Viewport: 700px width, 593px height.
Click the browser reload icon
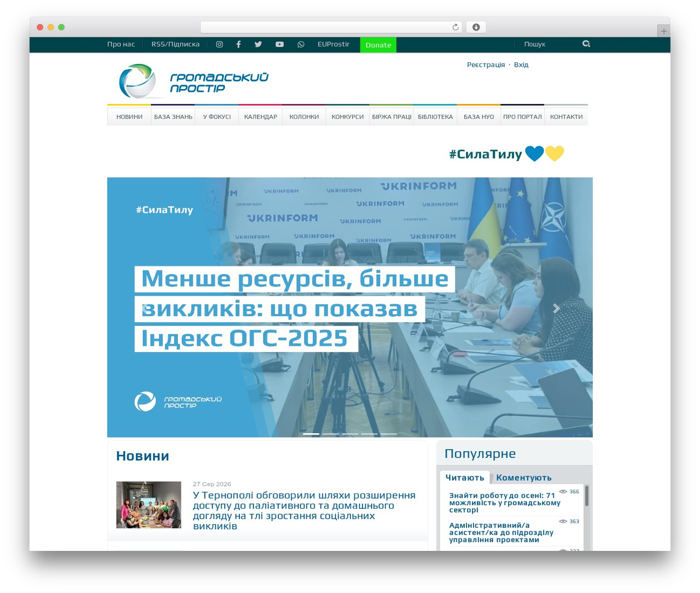click(456, 27)
